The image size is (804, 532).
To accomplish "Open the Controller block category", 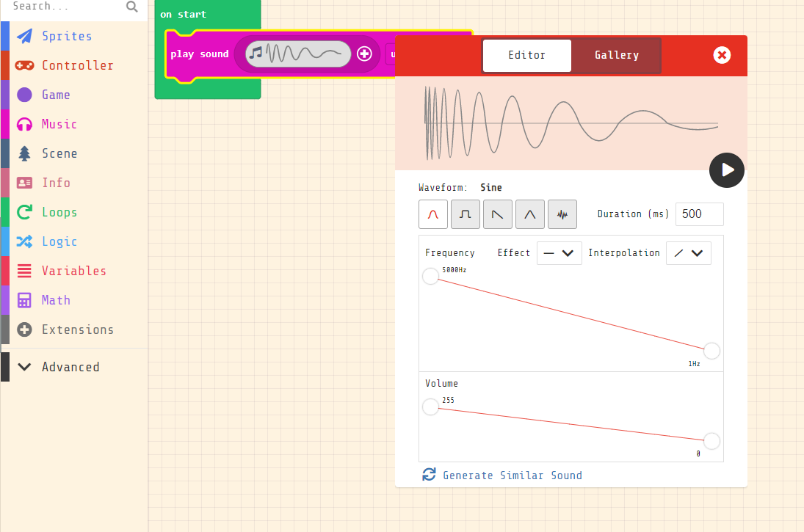I will (x=74, y=65).
